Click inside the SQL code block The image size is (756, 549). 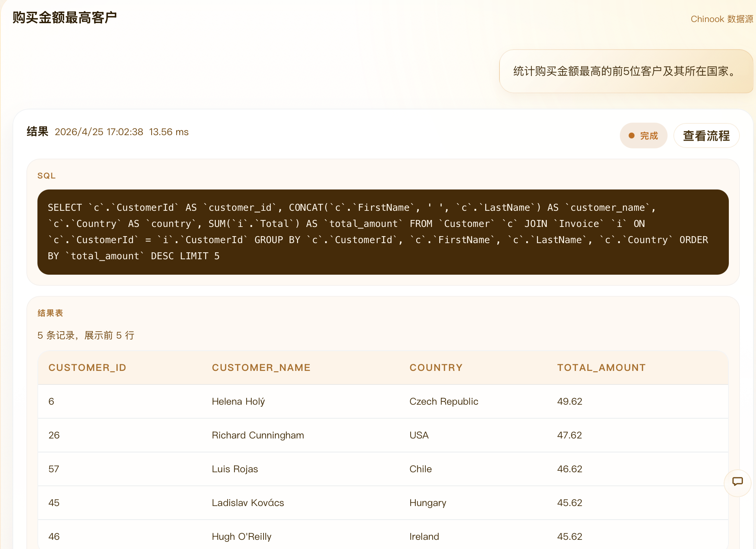pyautogui.click(x=383, y=232)
